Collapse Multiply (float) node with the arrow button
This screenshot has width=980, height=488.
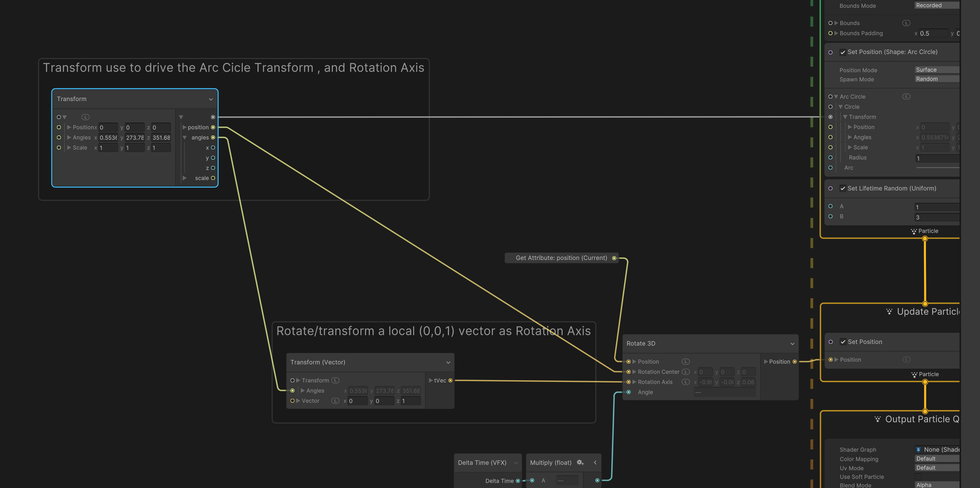[x=595, y=463]
